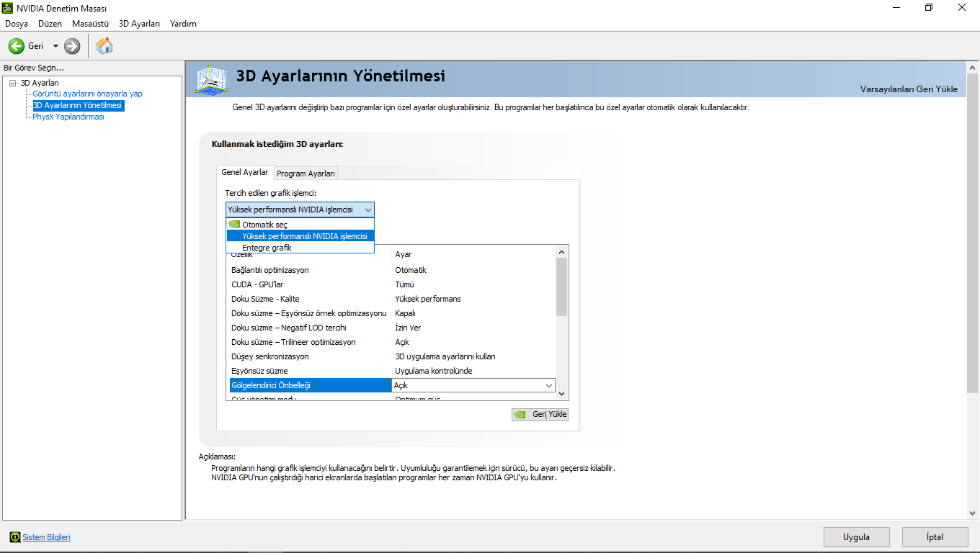
Task: Click the Uygula button
Action: click(857, 537)
